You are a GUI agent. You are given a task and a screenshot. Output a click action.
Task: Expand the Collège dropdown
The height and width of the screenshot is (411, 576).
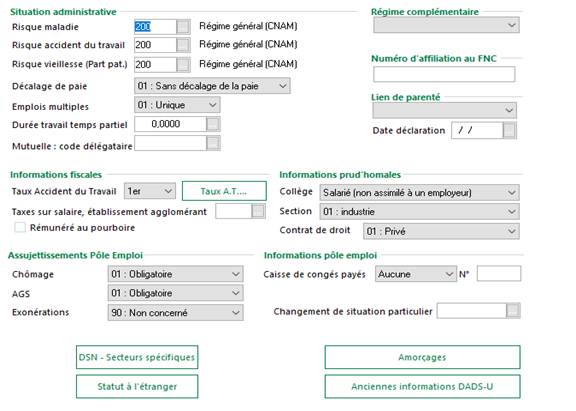(419, 192)
